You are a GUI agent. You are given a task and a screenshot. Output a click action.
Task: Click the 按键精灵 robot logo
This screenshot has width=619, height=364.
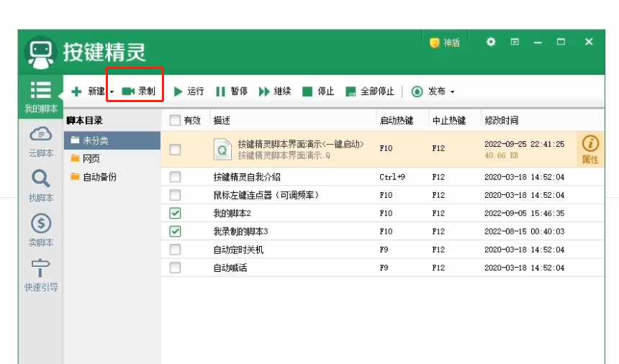coord(40,53)
